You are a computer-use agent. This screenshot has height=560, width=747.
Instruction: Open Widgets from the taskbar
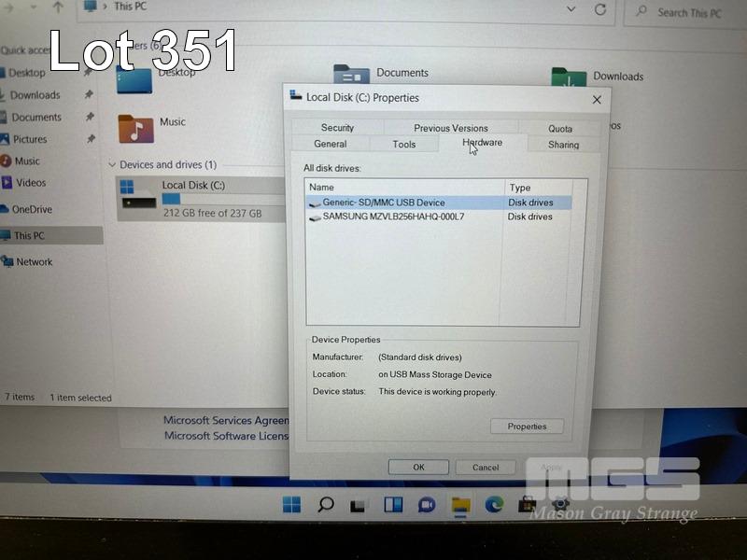pyautogui.click(x=393, y=505)
